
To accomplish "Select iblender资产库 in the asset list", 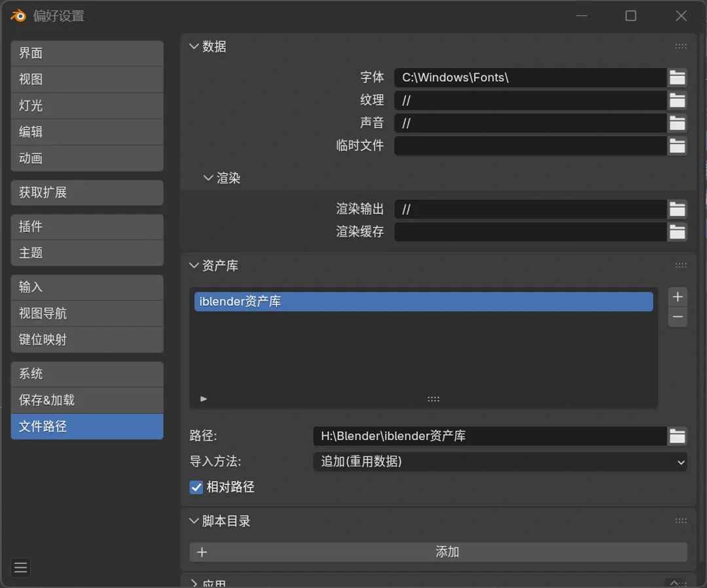I will [423, 302].
